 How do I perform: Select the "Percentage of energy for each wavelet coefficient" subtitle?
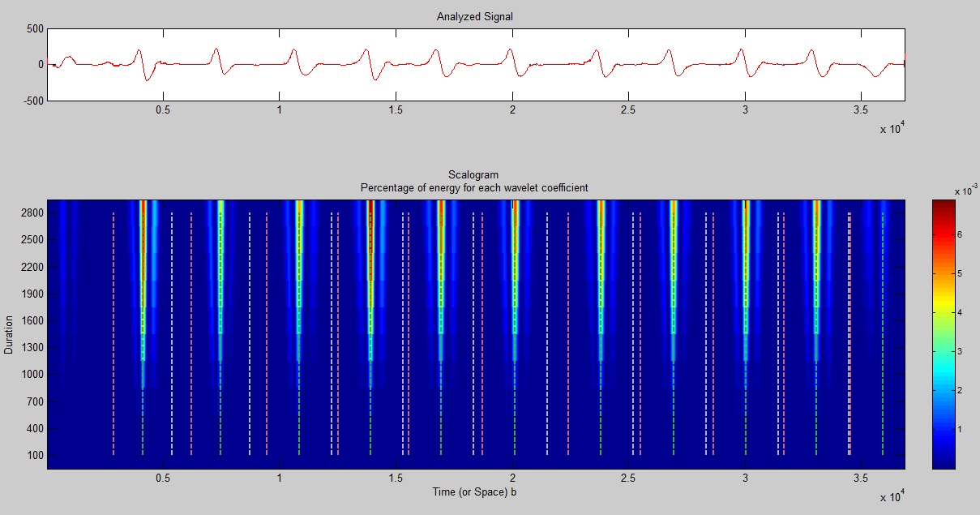pyautogui.click(x=474, y=188)
